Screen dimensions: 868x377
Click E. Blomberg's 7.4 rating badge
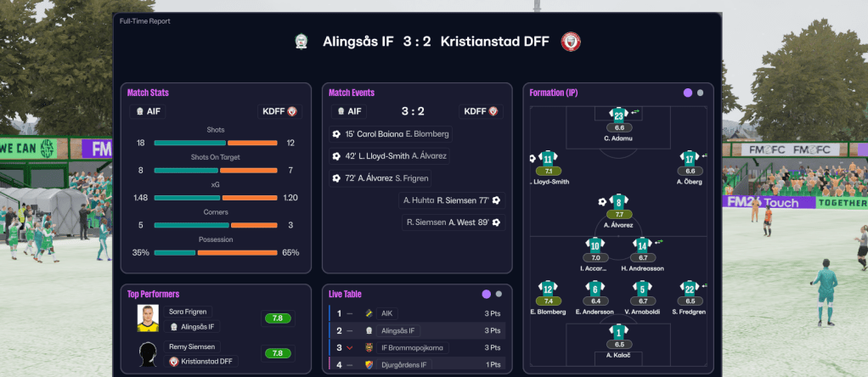click(548, 301)
